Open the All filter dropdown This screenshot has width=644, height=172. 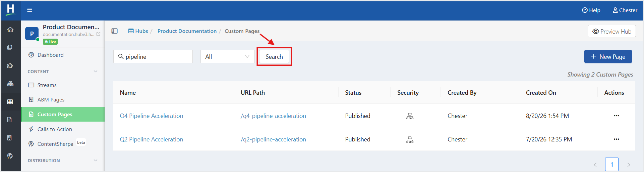coord(228,56)
